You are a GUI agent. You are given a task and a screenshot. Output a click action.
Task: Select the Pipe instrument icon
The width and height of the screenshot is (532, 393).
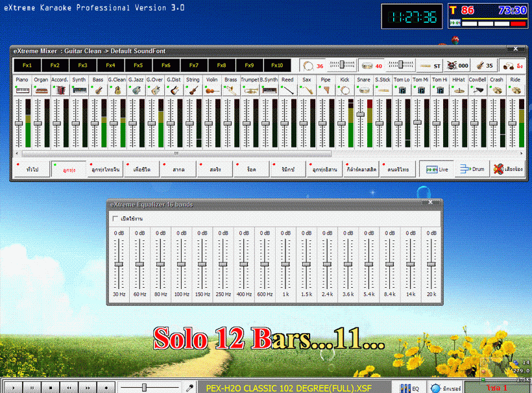point(326,90)
